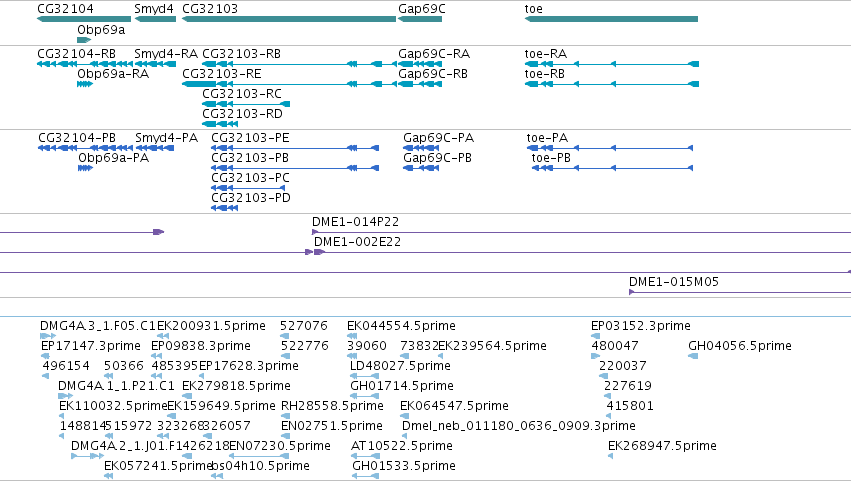This screenshot has width=851, height=481.
Task: Select the Gap69C-PA protein label
Action: [x=439, y=138]
